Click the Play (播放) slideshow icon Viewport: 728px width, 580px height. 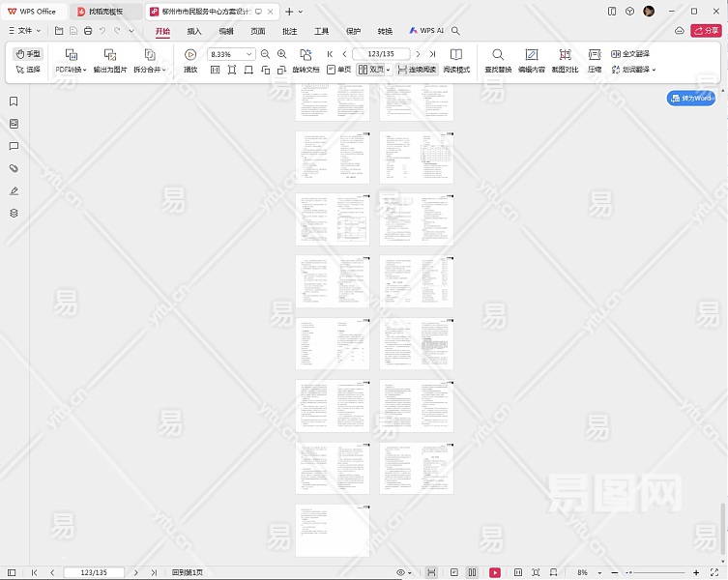click(190, 55)
